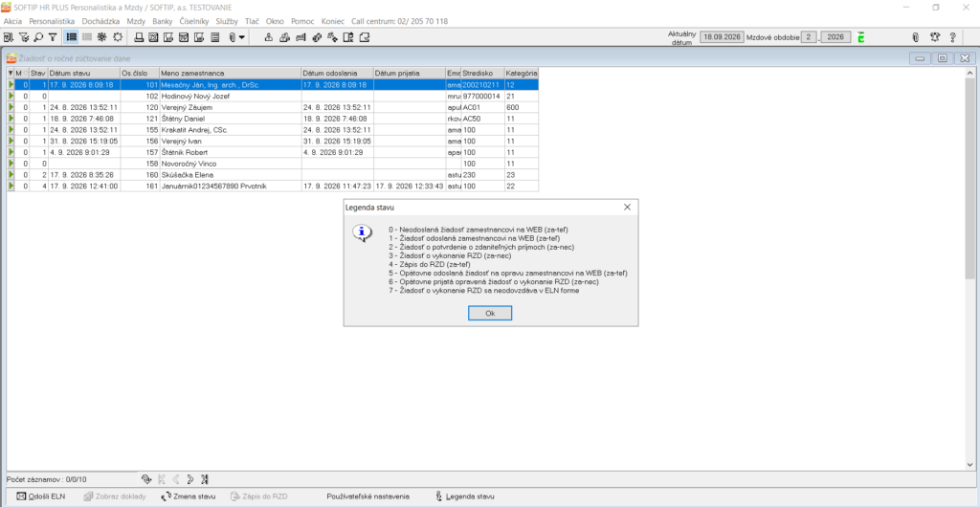This screenshot has height=507, width=980.
Task: Go to the next record arrow
Action: 190,479
